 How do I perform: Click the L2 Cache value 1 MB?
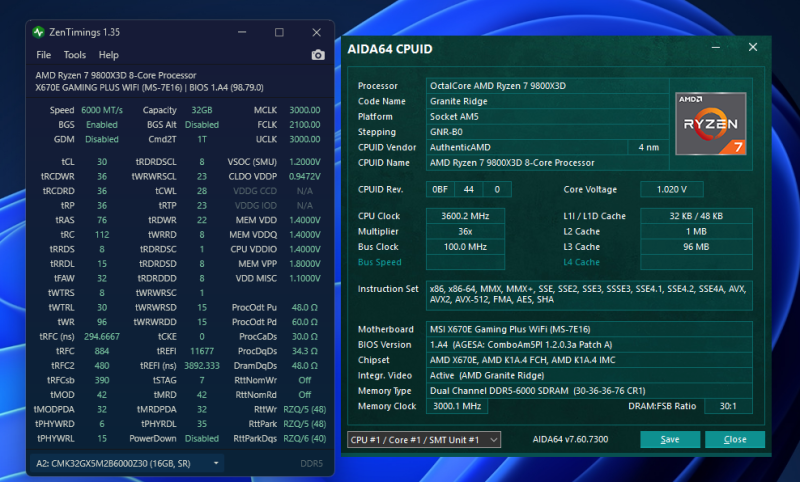696,231
